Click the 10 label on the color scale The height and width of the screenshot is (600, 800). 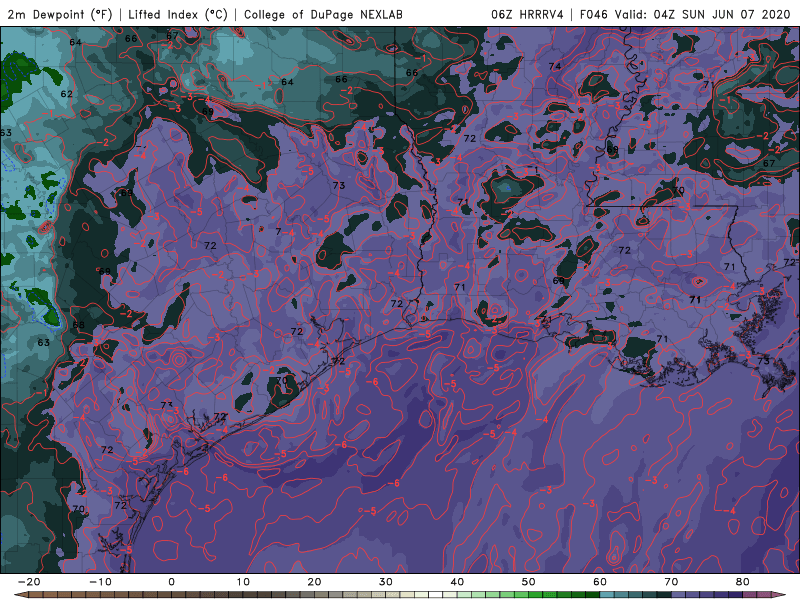[x=243, y=582]
